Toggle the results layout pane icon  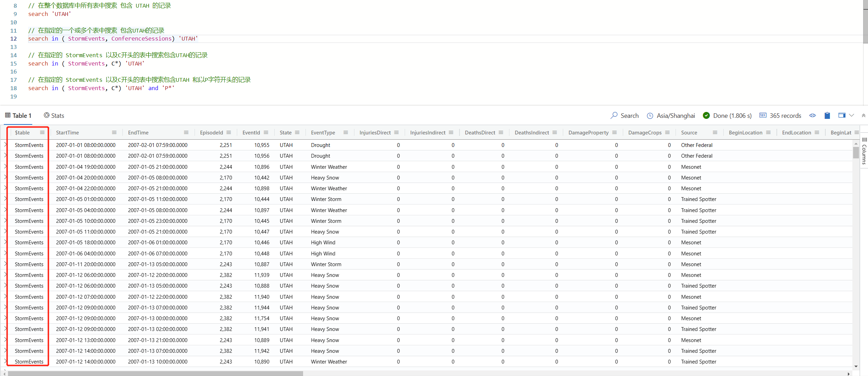tap(841, 115)
